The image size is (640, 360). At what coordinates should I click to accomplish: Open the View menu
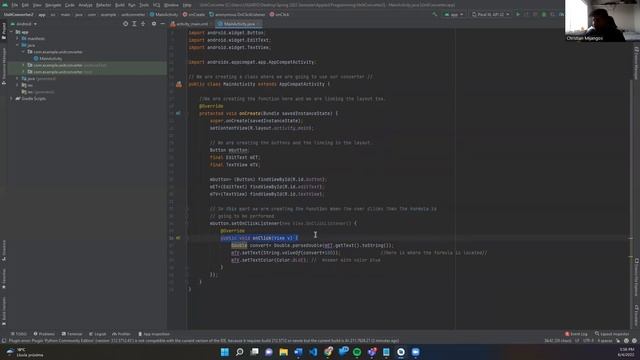tap(37, 5)
